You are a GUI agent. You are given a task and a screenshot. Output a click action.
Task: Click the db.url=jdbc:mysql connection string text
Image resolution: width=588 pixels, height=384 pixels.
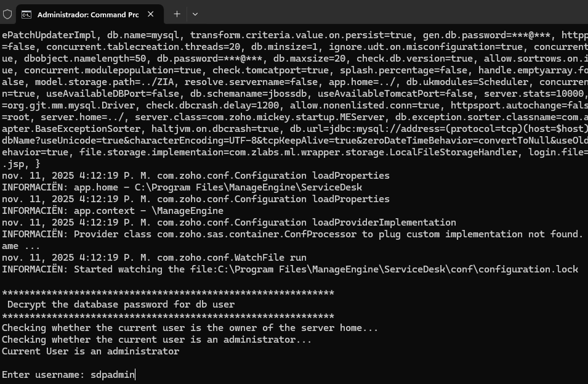[439, 129]
